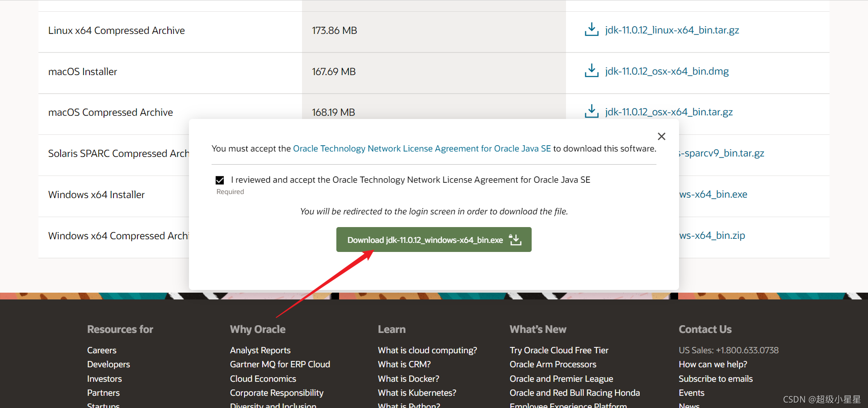Open Subscribe to emails link
The image size is (868, 408).
coord(716,379)
